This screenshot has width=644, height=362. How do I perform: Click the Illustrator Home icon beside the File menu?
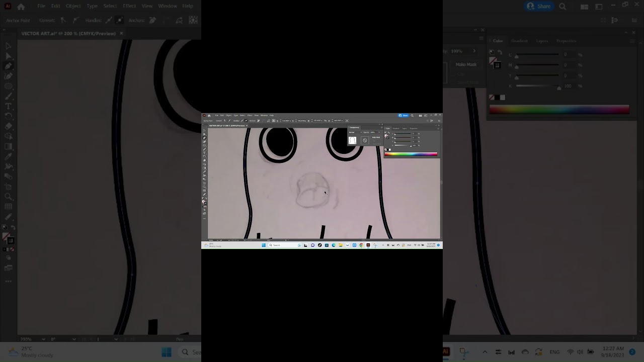[x=209, y=116]
